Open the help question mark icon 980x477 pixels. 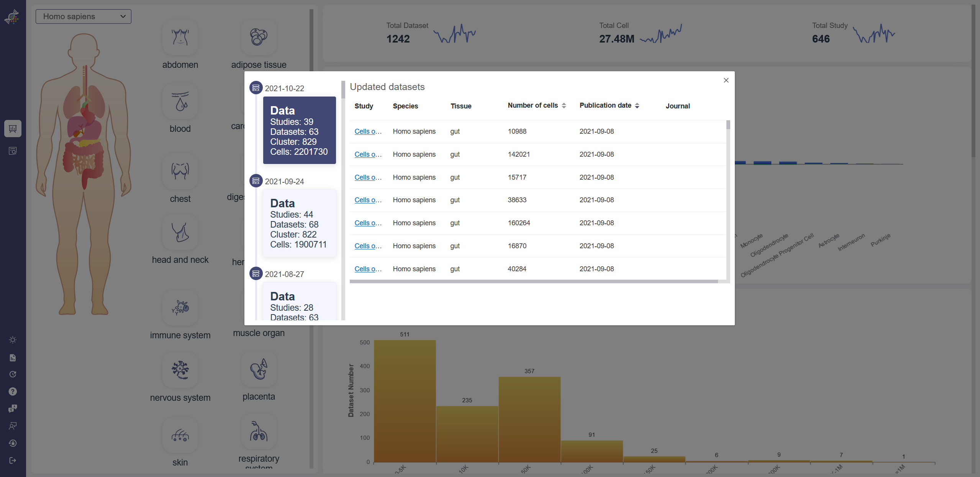coord(13,391)
